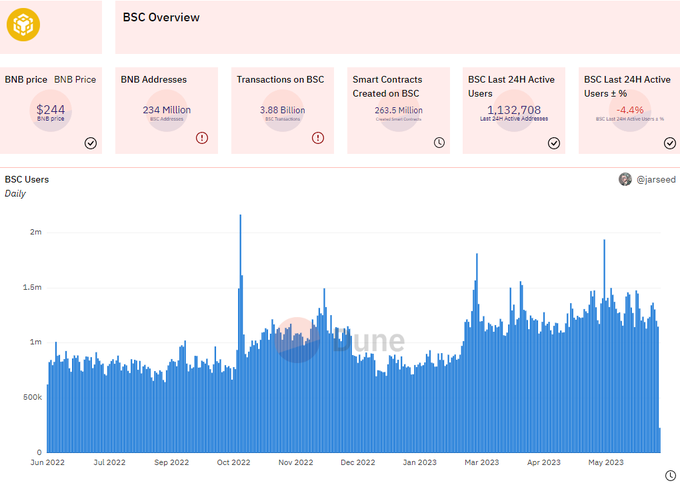Click the yellow BNB logo icon

23,25
